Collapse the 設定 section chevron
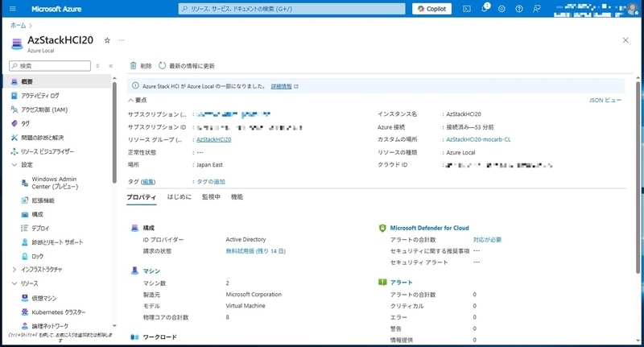The height and width of the screenshot is (347, 644). click(x=14, y=165)
